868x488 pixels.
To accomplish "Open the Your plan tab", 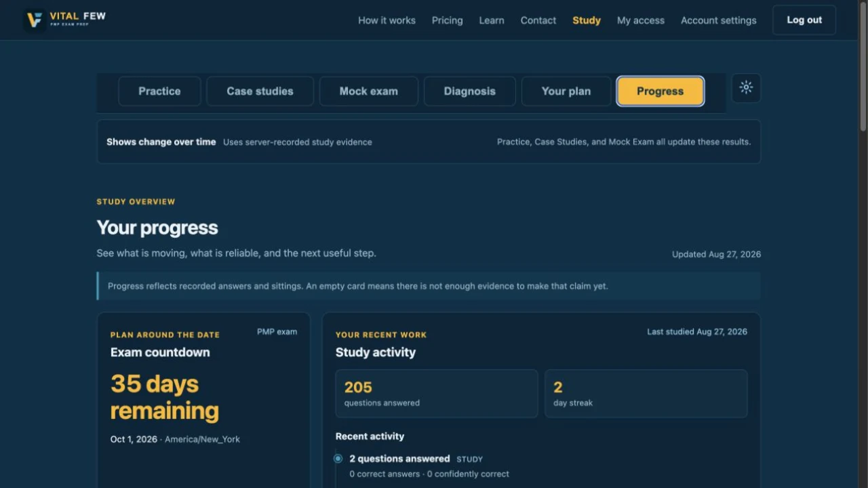I will pos(566,91).
